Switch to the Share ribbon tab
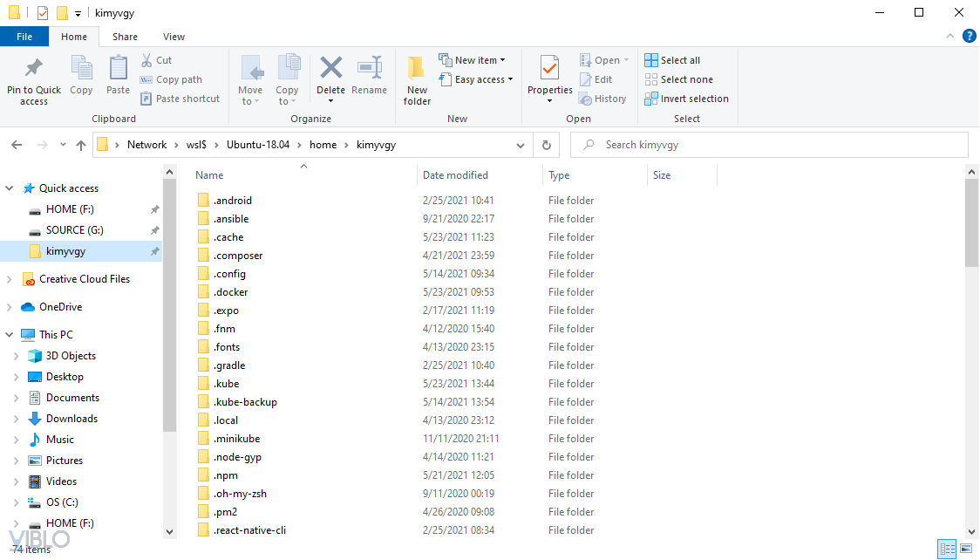The image size is (980, 560). click(x=125, y=37)
